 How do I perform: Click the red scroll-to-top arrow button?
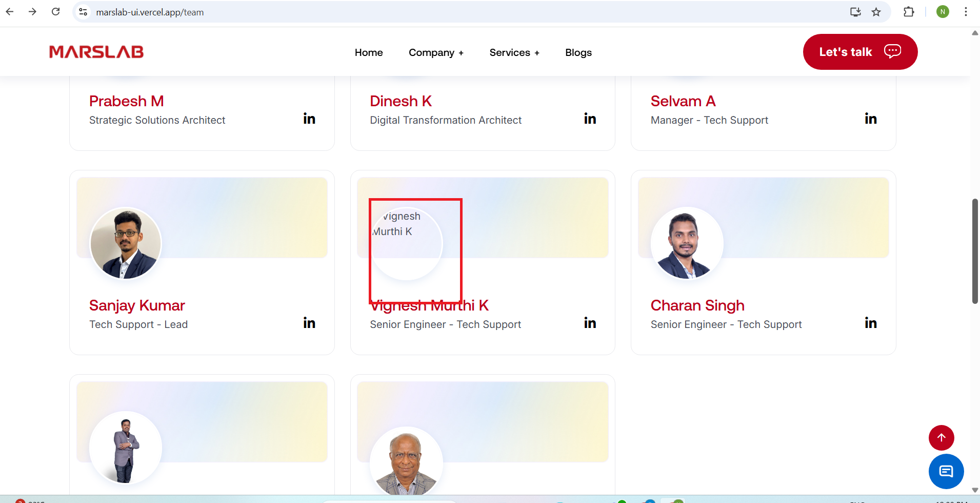941,437
